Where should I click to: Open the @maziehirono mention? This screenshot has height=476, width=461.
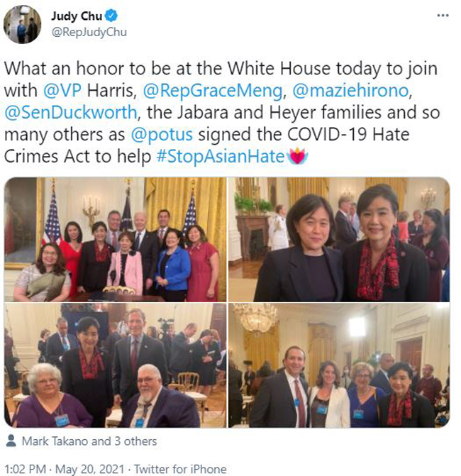[x=350, y=91]
